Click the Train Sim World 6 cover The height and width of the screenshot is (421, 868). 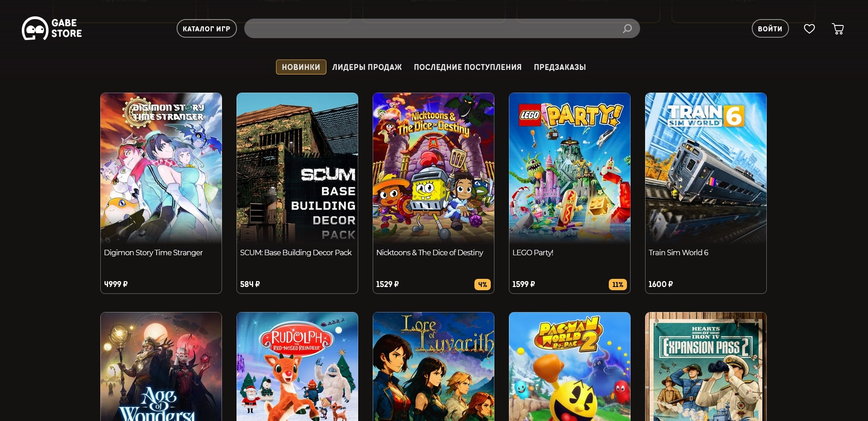pyautogui.click(x=706, y=168)
